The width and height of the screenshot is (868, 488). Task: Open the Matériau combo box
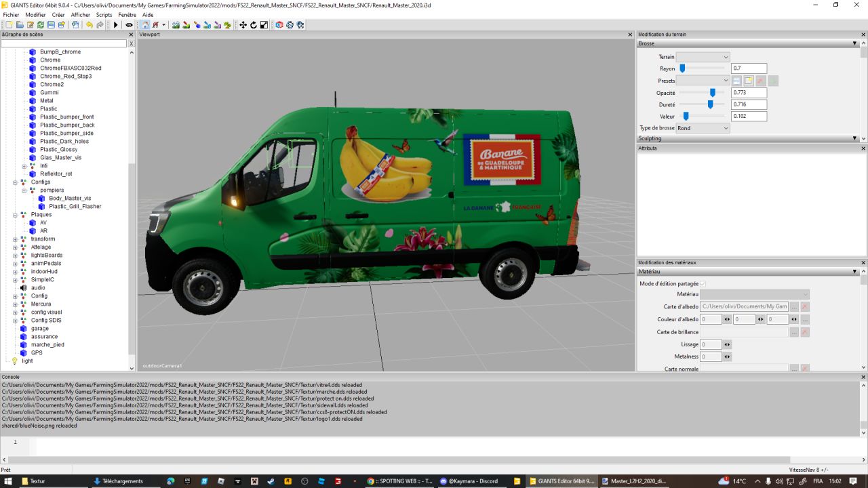(x=755, y=294)
